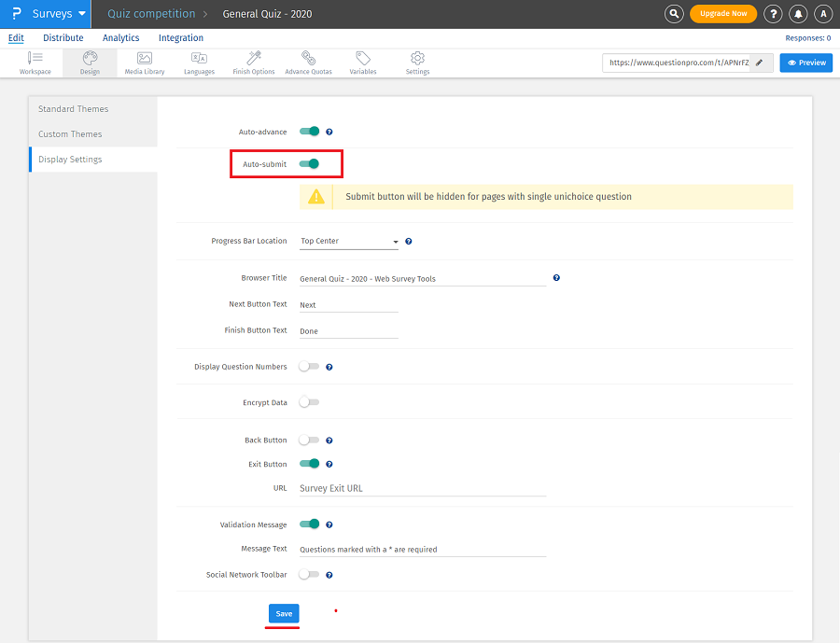Image resolution: width=840 pixels, height=643 pixels.
Task: Click the Settings gear in toolbar
Action: (x=417, y=63)
